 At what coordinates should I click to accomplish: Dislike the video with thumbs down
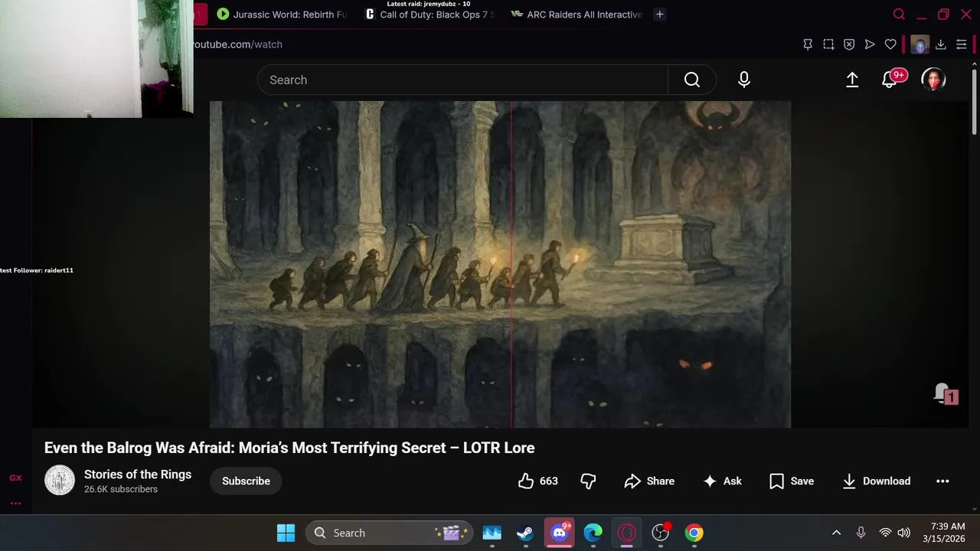(x=588, y=481)
